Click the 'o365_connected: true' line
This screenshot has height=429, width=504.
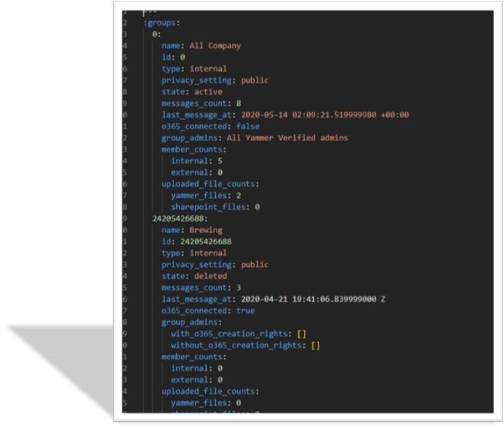click(208, 310)
